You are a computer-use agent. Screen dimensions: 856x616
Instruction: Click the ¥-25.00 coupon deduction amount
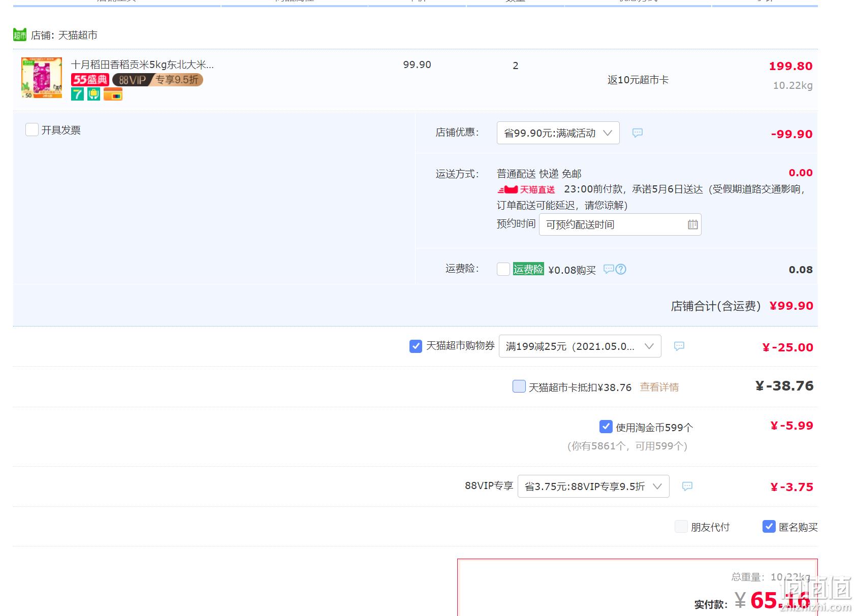[787, 347]
